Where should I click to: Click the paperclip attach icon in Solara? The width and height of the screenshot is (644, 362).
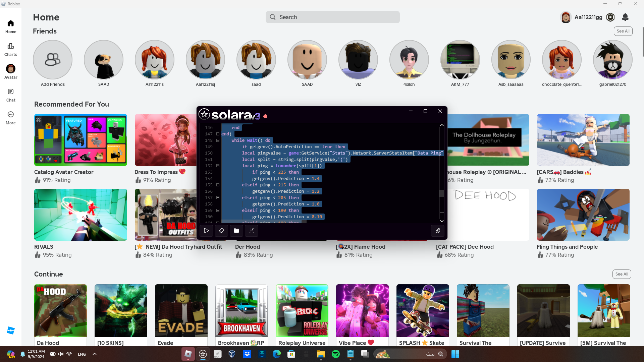[438, 231]
